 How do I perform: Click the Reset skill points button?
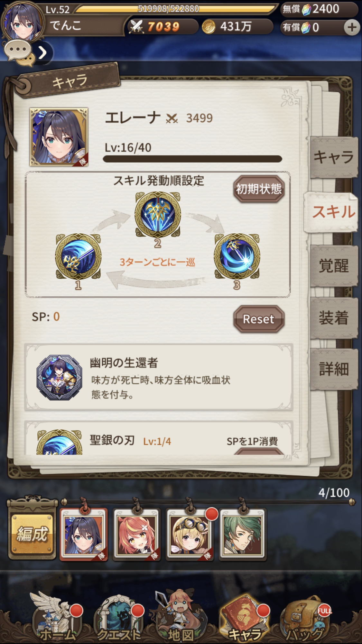coord(259,319)
